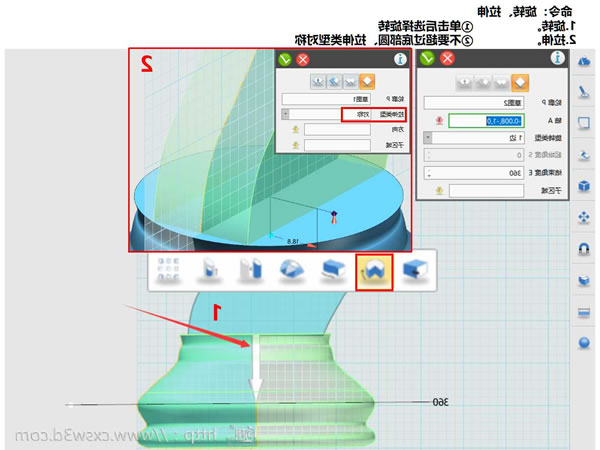Open the second sidebar sketch tool icon
600x450 pixels.
coord(584,92)
